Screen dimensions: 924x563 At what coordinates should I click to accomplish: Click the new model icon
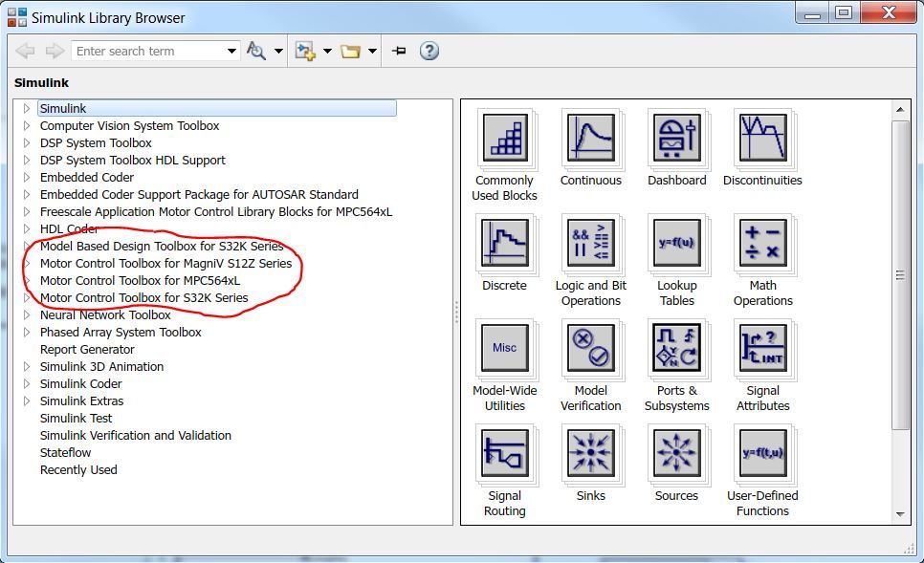tap(305, 52)
